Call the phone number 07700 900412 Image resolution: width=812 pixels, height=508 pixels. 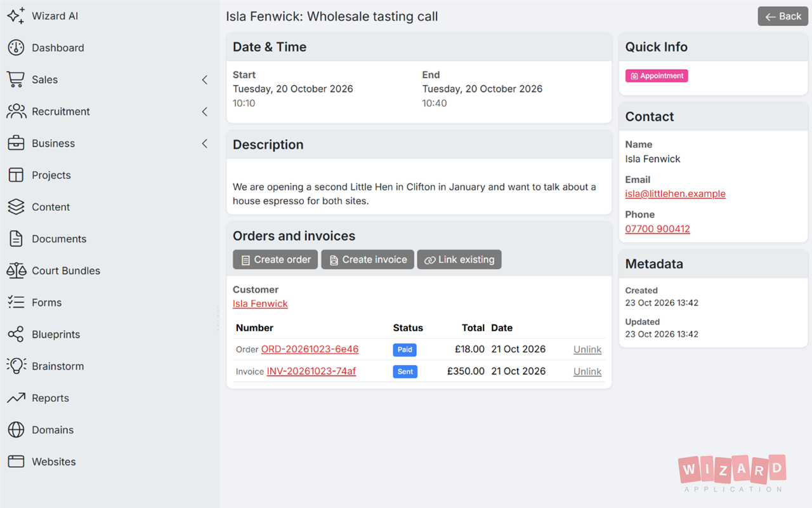point(658,229)
